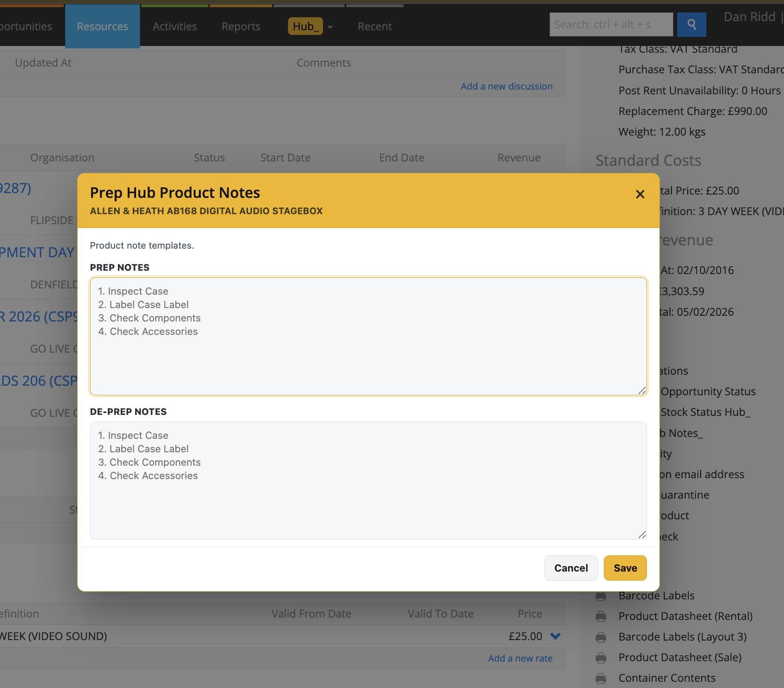Open the Recent menu
Image resolution: width=784 pixels, height=688 pixels.
tap(375, 26)
